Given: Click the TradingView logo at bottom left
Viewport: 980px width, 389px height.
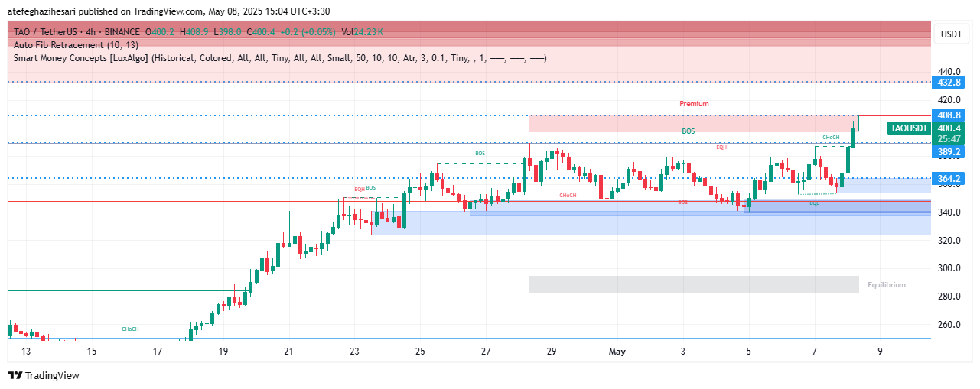Looking at the screenshot, I should (x=44, y=375).
